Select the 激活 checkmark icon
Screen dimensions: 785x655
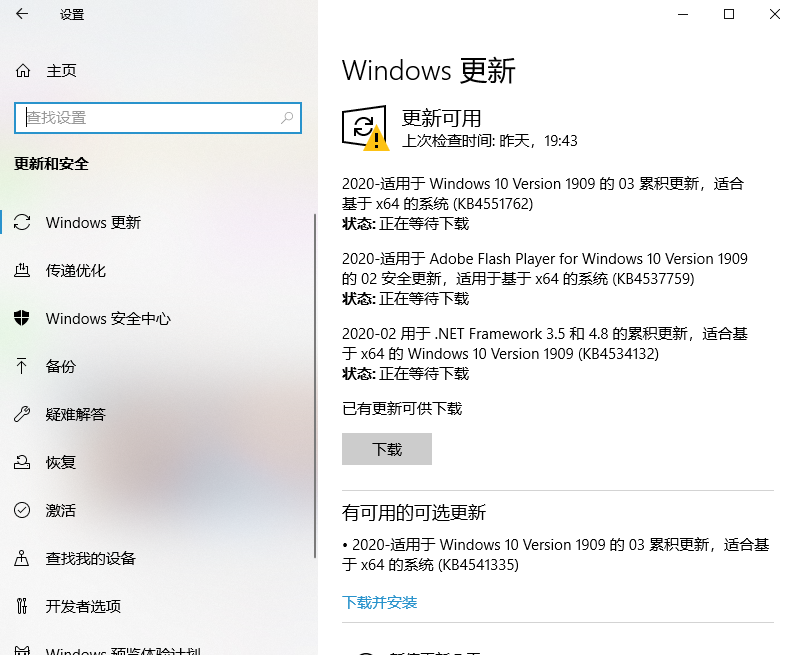(x=22, y=510)
